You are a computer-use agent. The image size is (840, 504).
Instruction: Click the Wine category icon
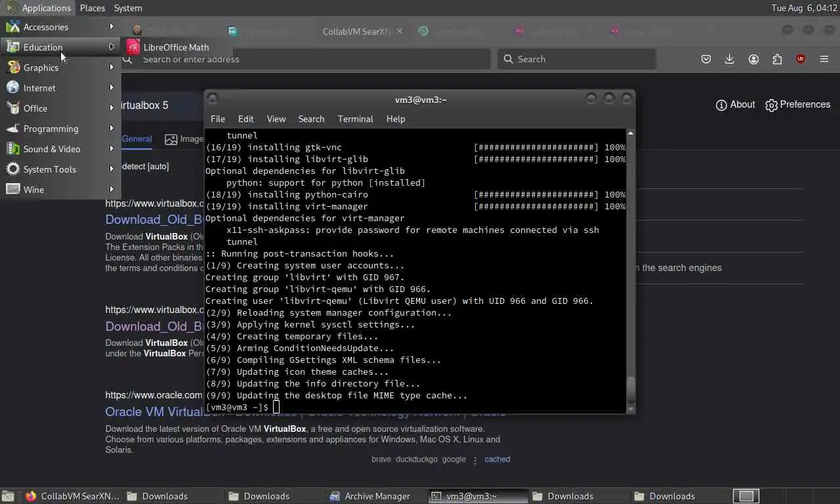click(x=13, y=190)
